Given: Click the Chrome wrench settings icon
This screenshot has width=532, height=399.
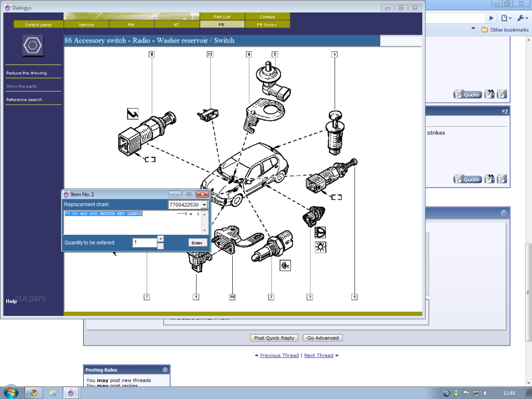Looking at the screenshot, I should (x=521, y=18).
